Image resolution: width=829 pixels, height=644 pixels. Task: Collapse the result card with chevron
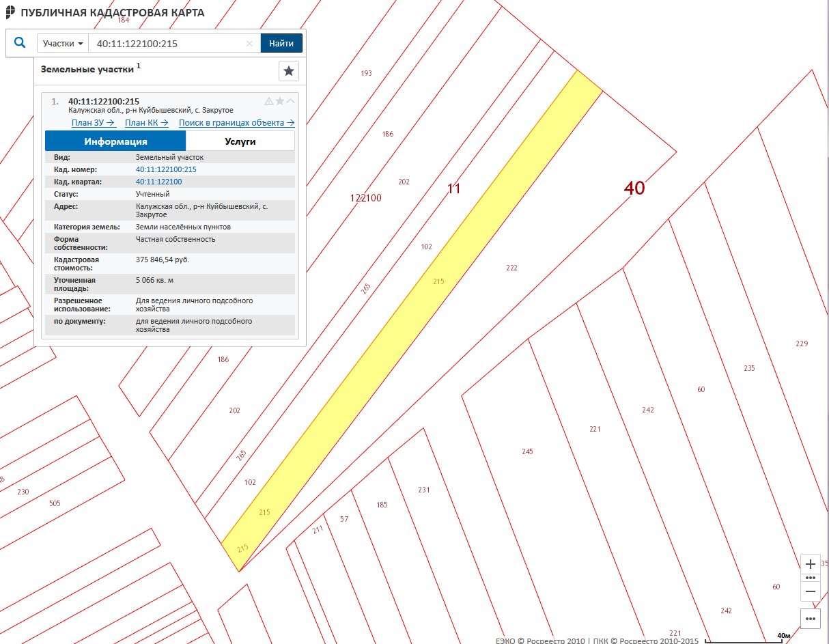291,101
